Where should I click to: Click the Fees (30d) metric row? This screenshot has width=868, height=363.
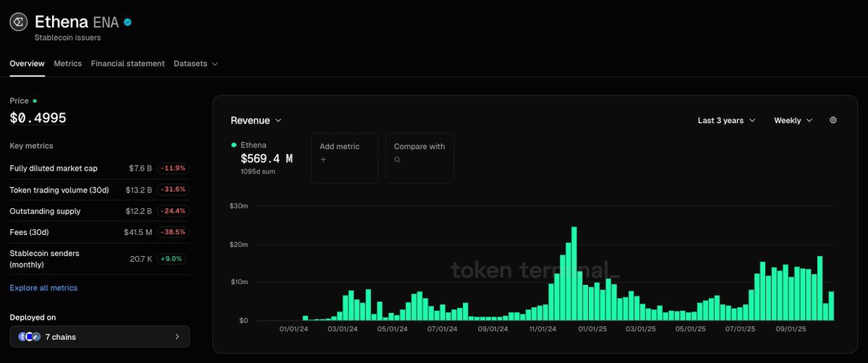pyautogui.click(x=100, y=232)
